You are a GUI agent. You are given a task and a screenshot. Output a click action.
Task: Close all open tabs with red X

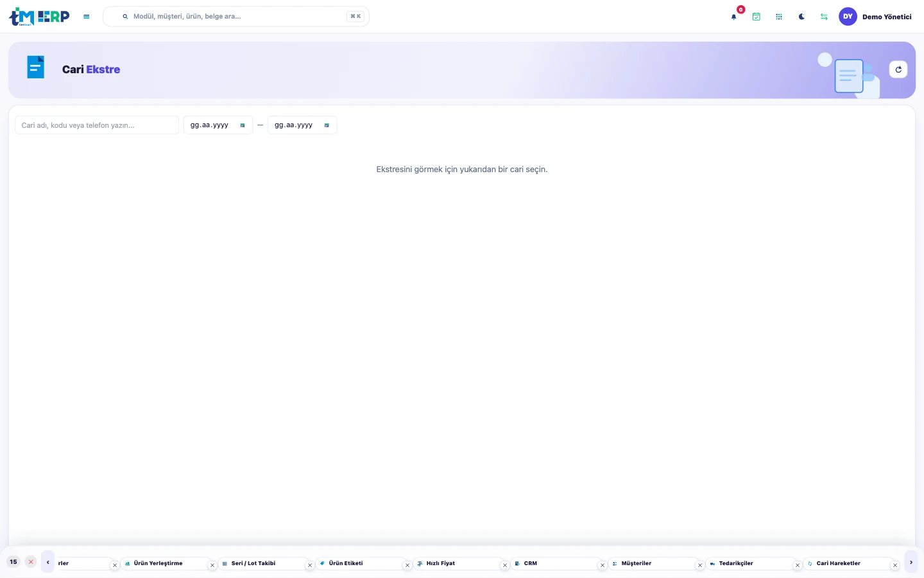point(31,562)
